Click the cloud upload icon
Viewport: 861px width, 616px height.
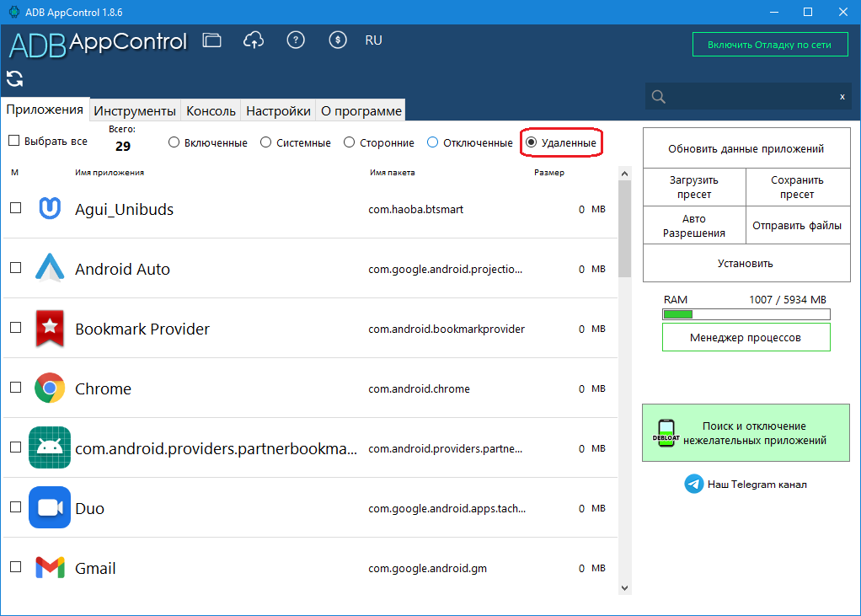click(x=253, y=40)
